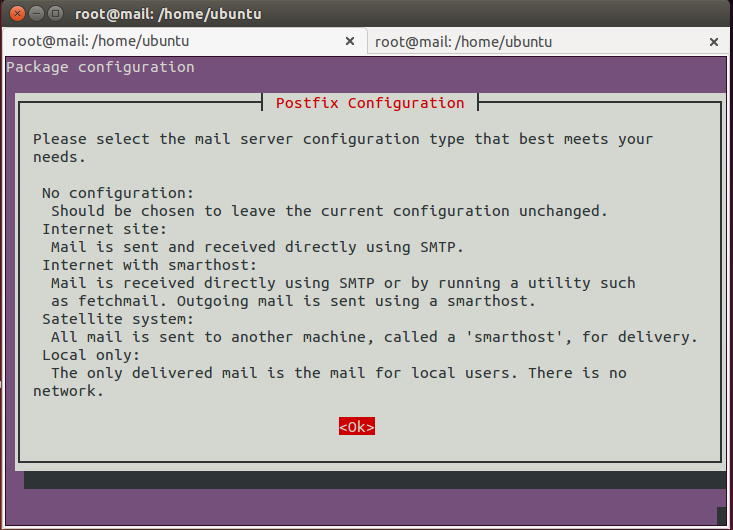Click the 'Postfix Configuration' dialog title
The width and height of the screenshot is (733, 530).
tap(370, 103)
